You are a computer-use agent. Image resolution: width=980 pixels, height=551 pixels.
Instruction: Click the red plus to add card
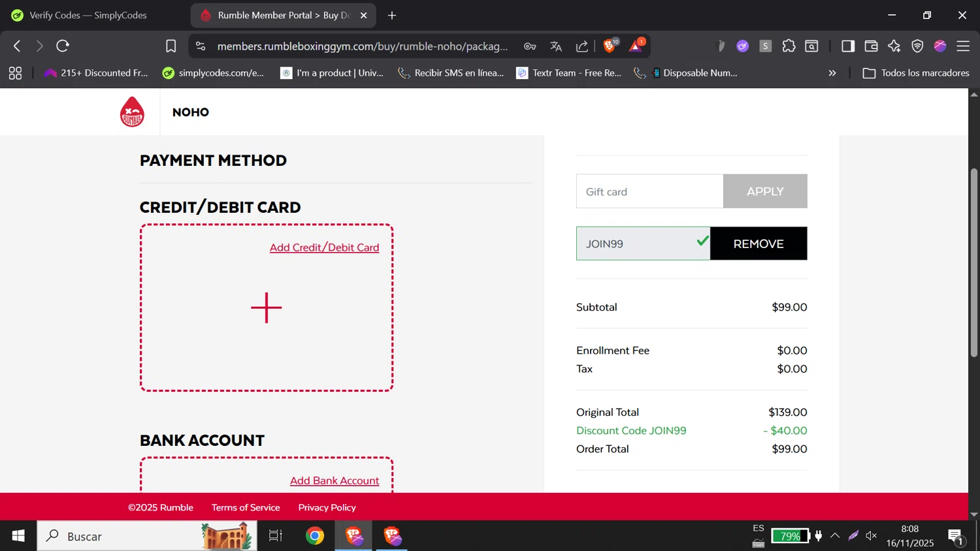(267, 307)
